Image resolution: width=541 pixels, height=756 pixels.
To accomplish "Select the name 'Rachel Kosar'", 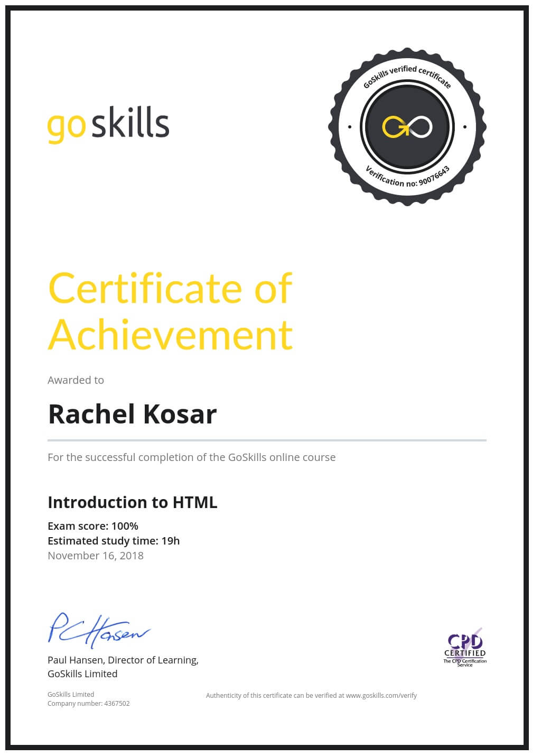I will 132,414.
